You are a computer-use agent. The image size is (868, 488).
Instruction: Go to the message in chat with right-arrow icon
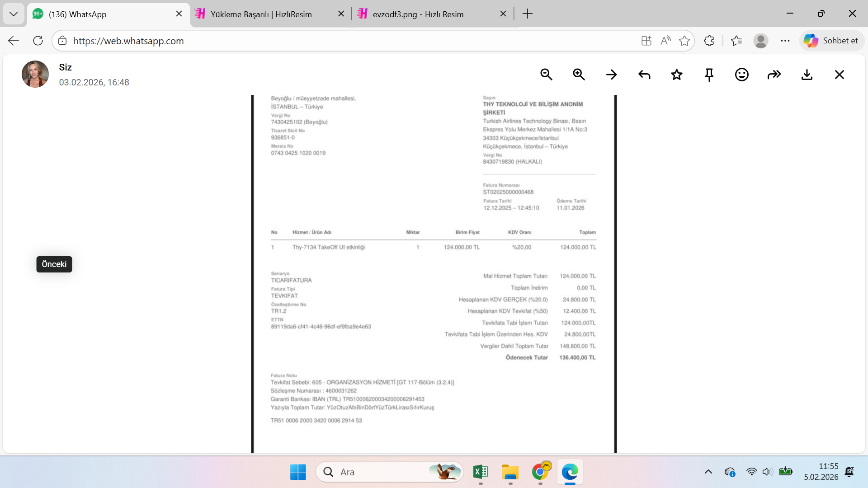pos(611,75)
